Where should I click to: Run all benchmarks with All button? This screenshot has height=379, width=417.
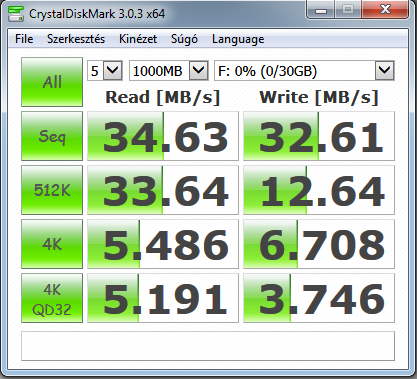pyautogui.click(x=52, y=82)
